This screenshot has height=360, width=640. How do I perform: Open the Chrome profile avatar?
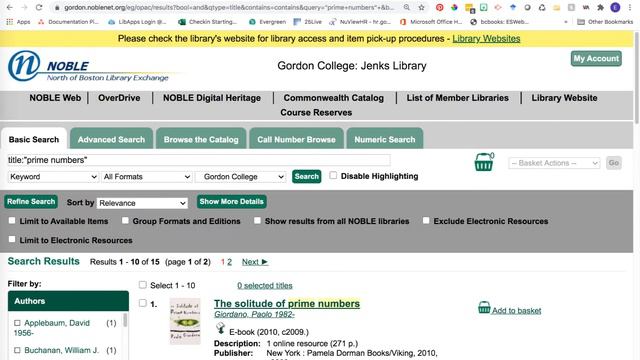pos(615,7)
